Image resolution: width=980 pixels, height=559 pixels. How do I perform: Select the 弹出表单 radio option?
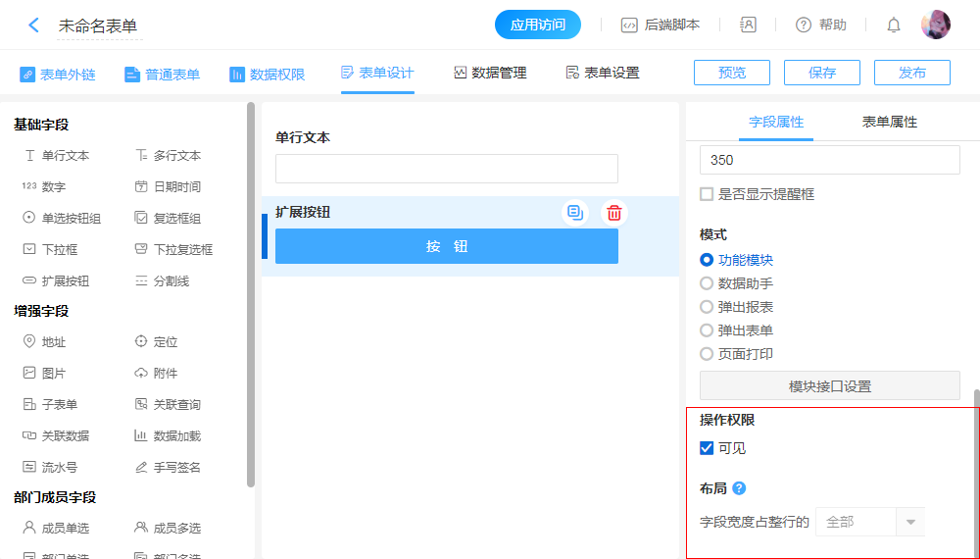(707, 330)
